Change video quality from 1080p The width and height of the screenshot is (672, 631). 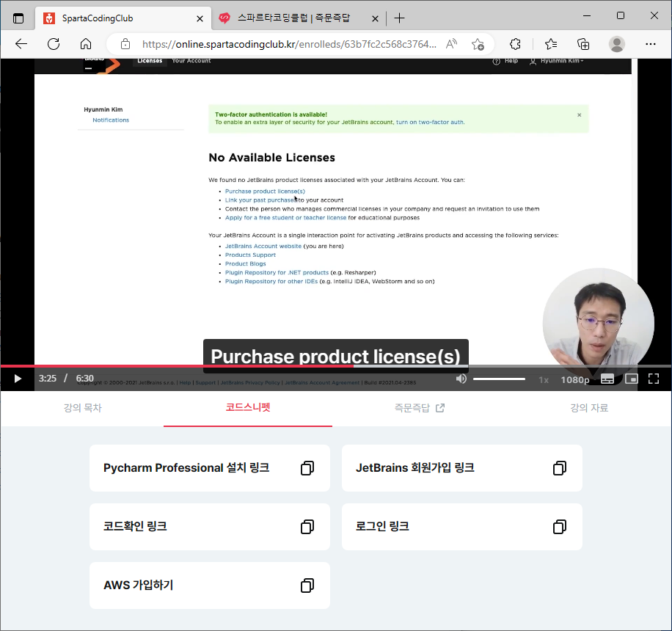(574, 380)
